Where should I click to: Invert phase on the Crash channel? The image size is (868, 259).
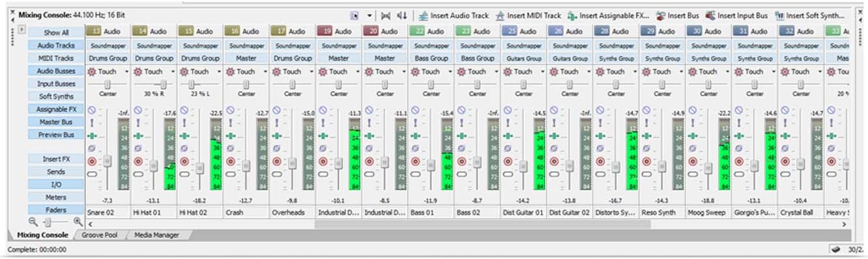(x=231, y=148)
